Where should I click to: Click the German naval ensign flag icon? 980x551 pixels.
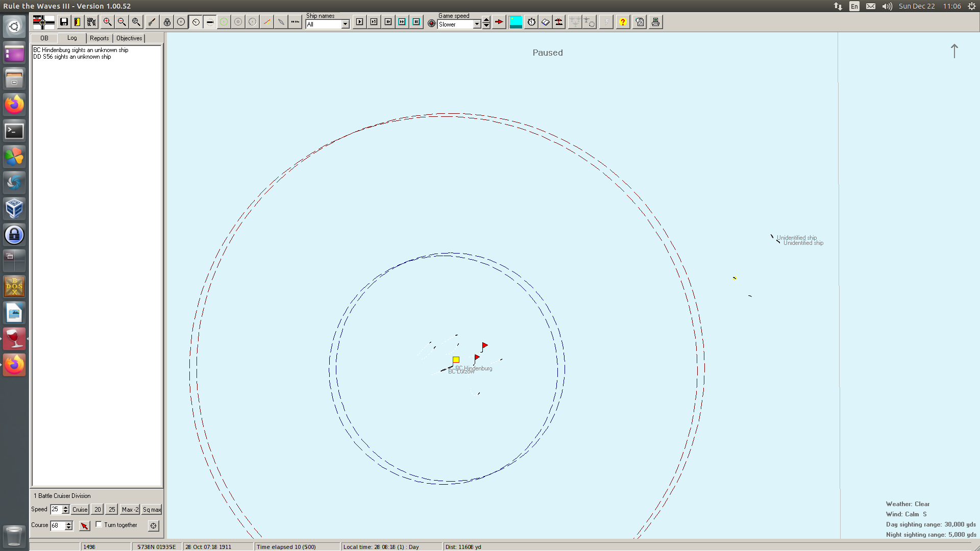(x=43, y=22)
